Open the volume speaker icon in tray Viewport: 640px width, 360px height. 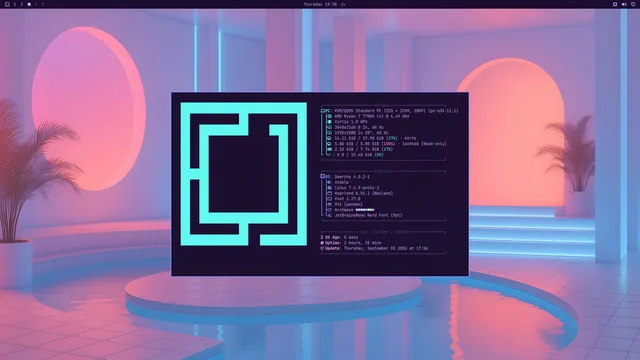(x=624, y=4)
